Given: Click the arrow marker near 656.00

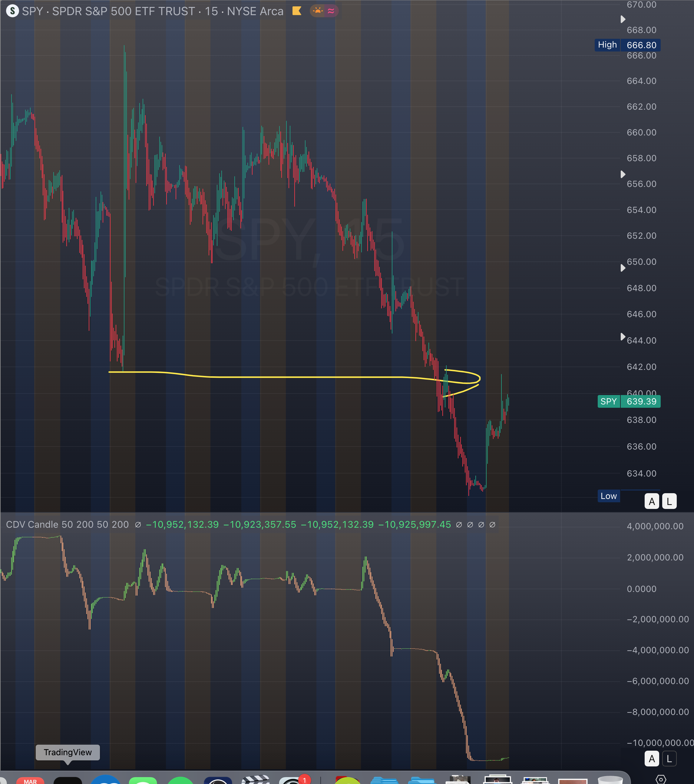Looking at the screenshot, I should (x=623, y=174).
